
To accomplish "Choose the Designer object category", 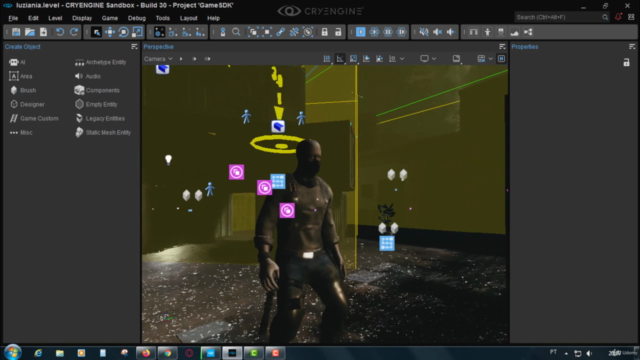I will 27,104.
